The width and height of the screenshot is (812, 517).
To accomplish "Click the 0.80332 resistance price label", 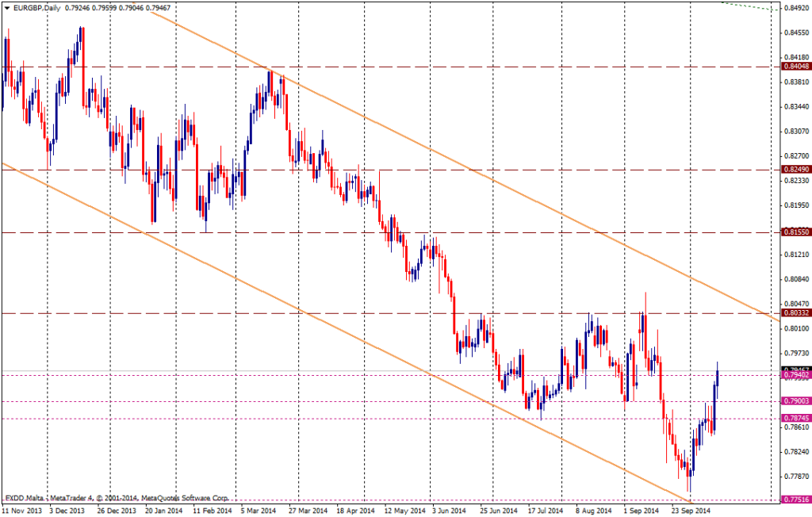I will pyautogui.click(x=796, y=313).
